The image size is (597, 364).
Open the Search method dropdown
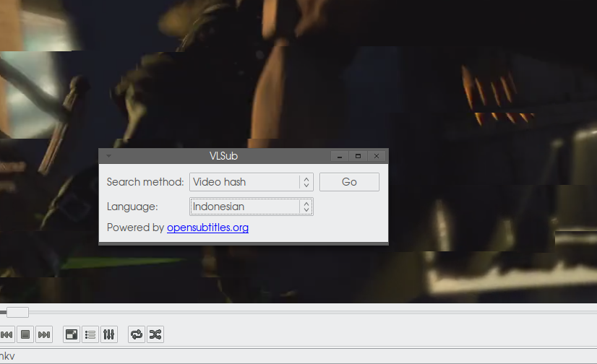tap(252, 182)
